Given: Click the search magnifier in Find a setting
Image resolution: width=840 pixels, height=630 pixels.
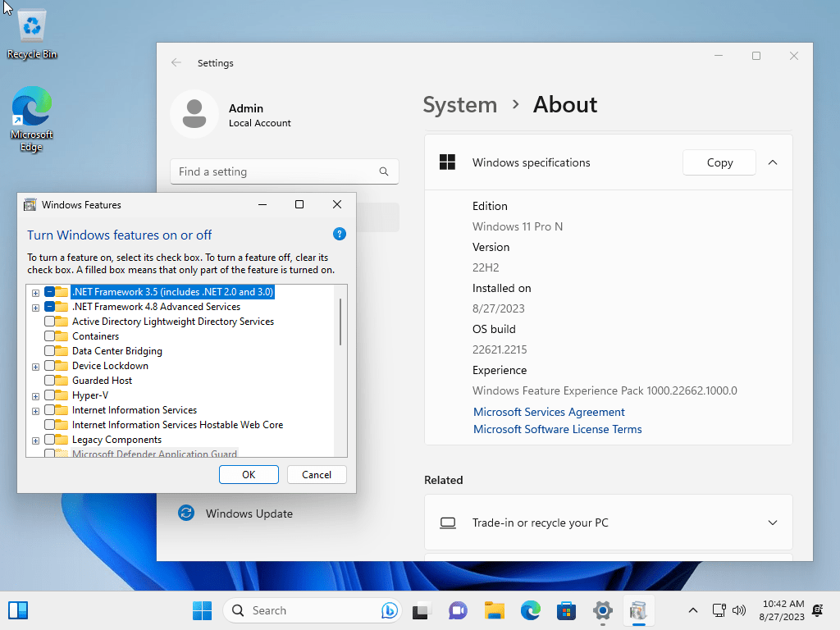Looking at the screenshot, I should (384, 171).
